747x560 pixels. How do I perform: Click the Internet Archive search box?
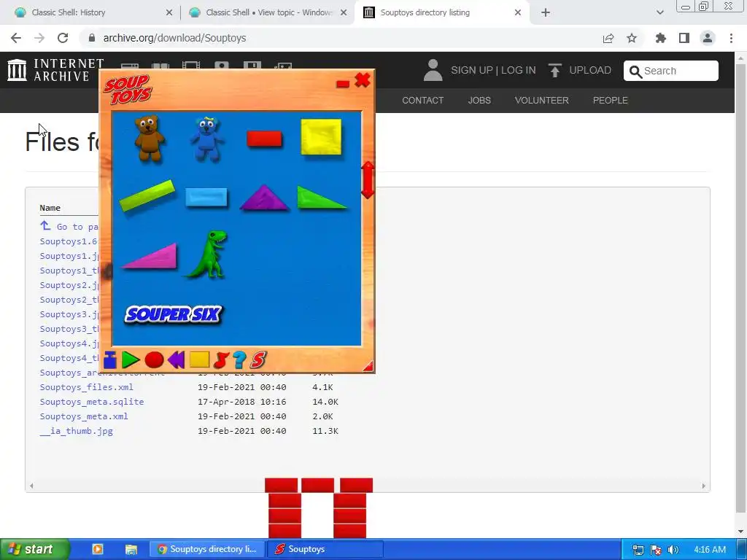[671, 71]
